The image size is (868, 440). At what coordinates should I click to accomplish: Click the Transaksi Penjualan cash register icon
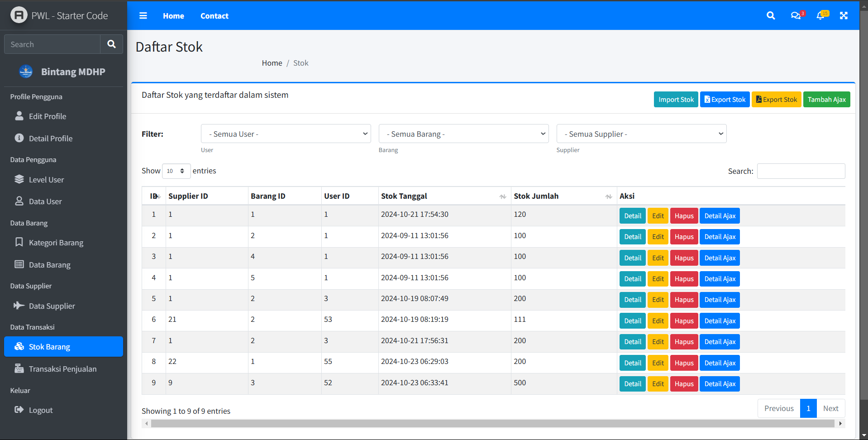[19, 368]
